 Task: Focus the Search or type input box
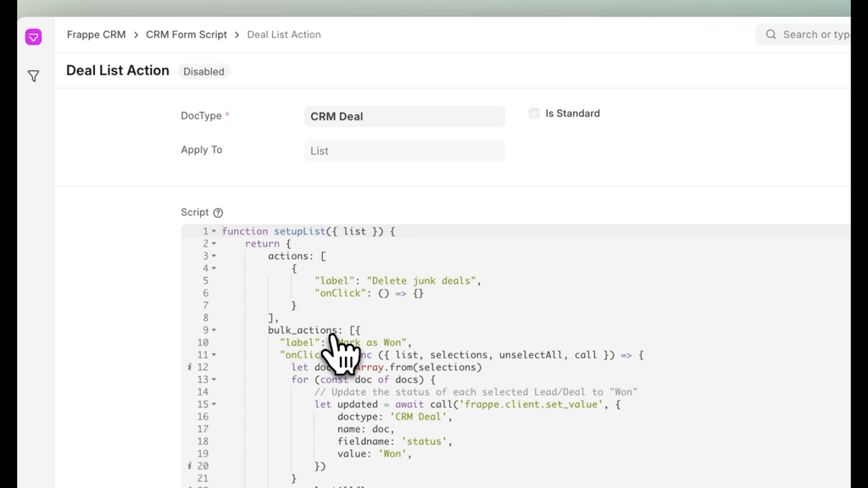click(814, 35)
